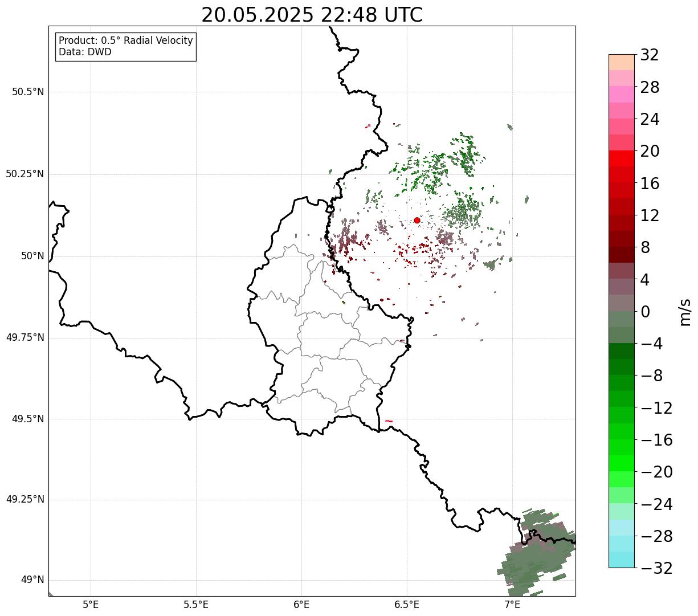Viewport: 698px width, 616px height.
Task: Click the colorbar tick label 4
Action: (x=645, y=280)
